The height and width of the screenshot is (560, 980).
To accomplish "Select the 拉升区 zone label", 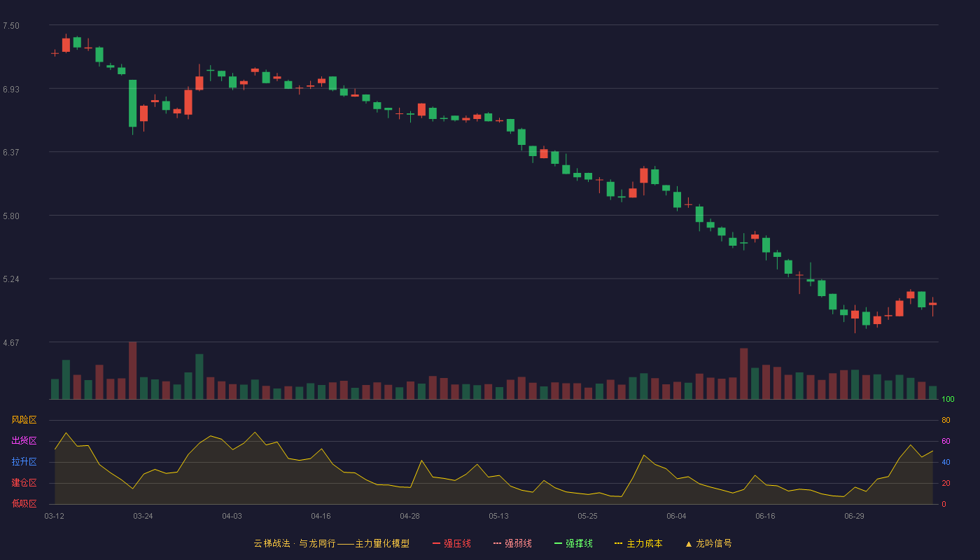I will click(24, 462).
